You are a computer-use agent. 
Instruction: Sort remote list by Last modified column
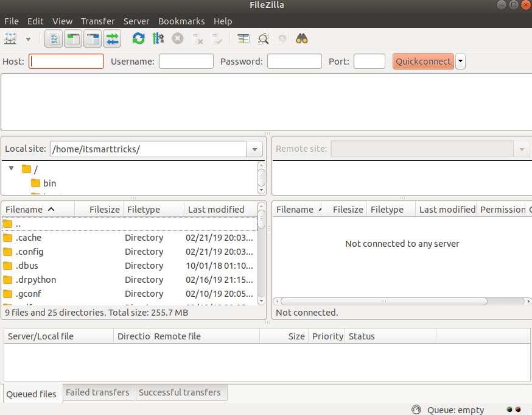click(446, 210)
